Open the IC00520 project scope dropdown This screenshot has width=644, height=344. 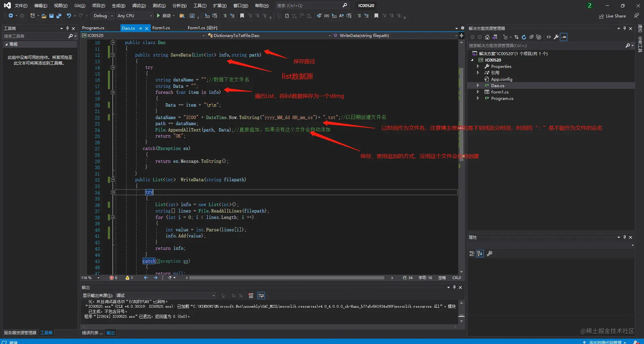point(143,35)
